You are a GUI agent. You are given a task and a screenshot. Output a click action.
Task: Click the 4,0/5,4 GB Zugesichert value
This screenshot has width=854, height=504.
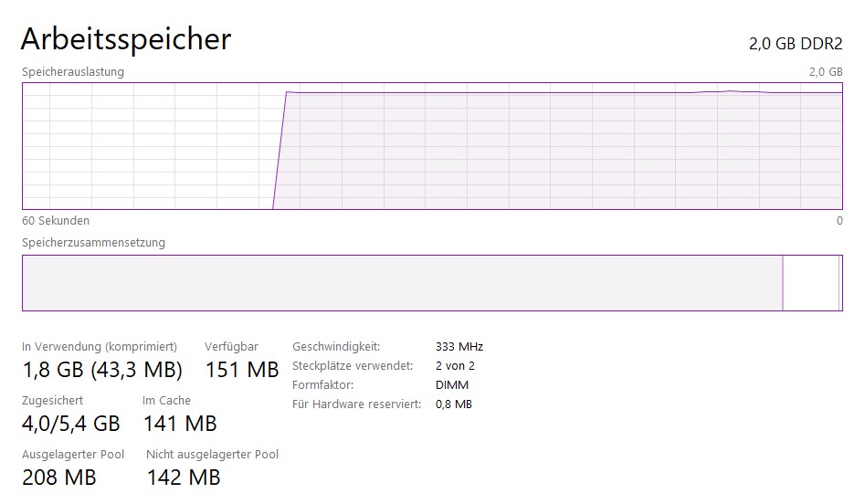coord(71,424)
